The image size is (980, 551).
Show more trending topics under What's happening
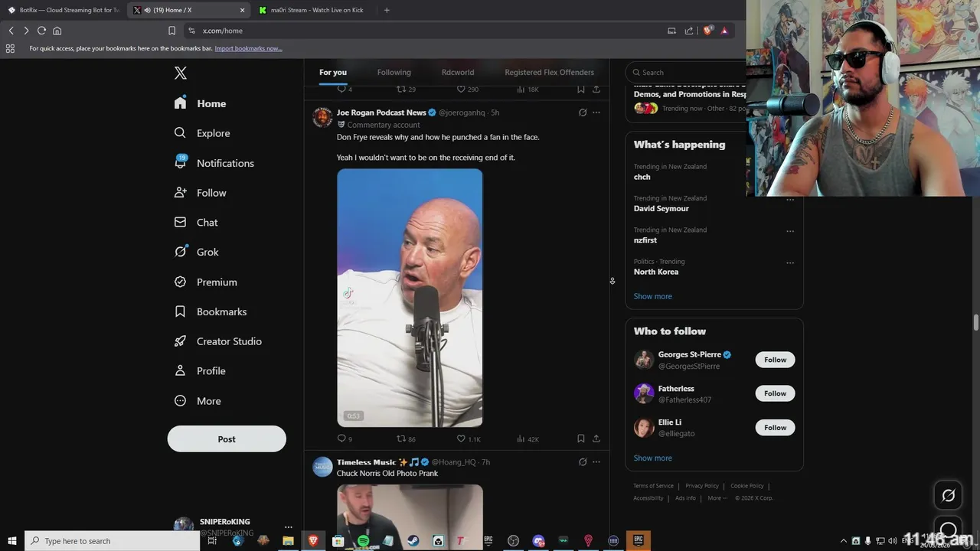point(652,296)
